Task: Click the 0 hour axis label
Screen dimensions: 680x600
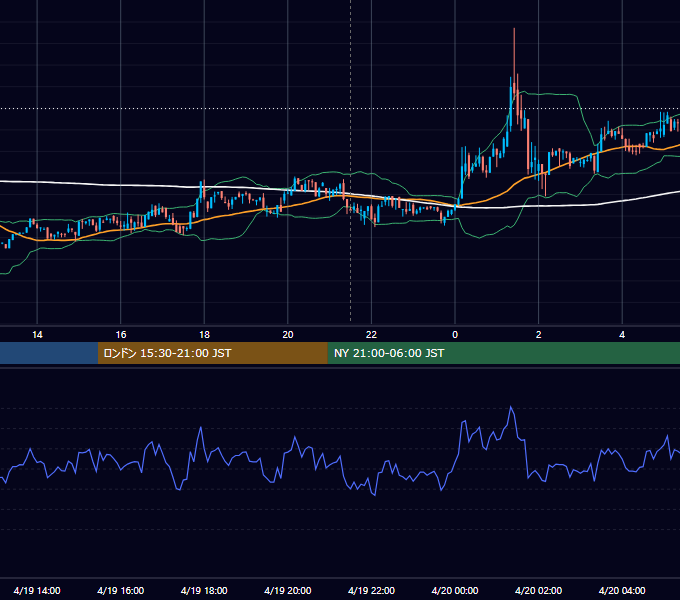Action: point(455,335)
